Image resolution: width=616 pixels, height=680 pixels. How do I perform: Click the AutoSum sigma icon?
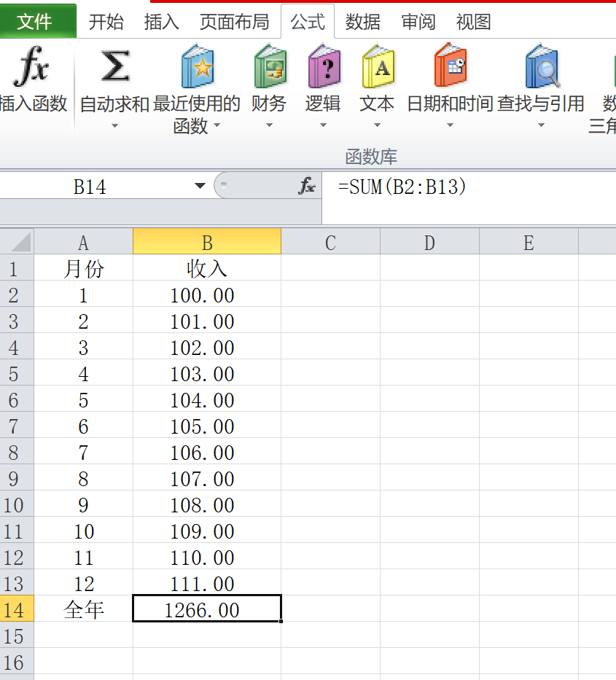click(115, 66)
